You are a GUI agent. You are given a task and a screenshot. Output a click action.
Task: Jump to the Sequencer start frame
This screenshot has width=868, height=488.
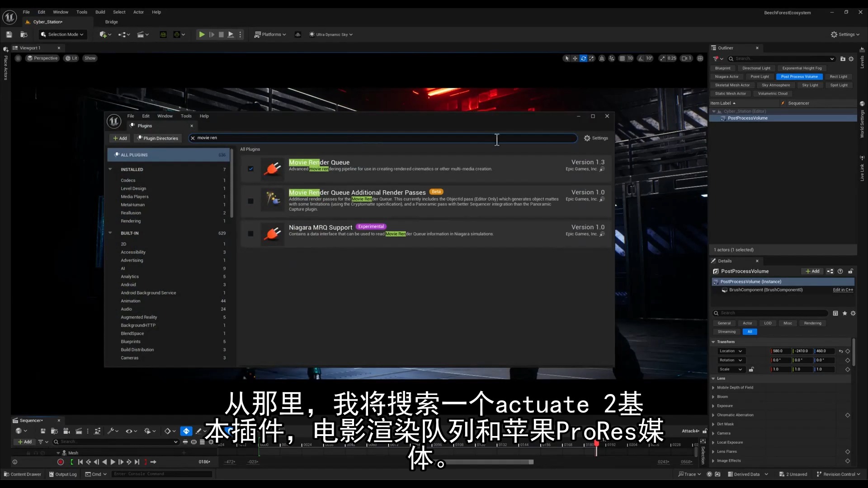coord(80,462)
